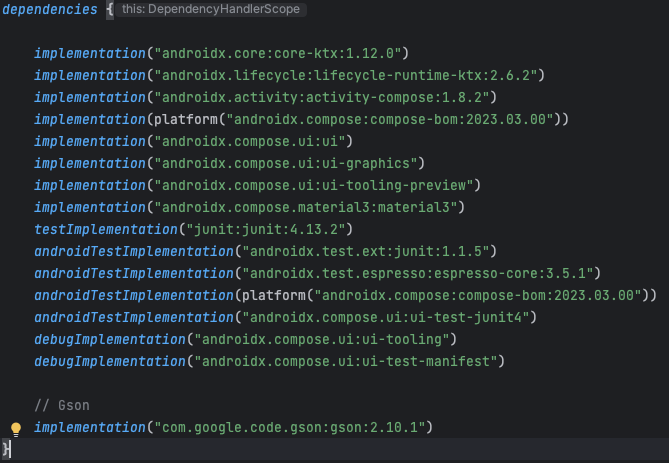Click the DependencyHandlerScope inlay hint

(x=211, y=9)
